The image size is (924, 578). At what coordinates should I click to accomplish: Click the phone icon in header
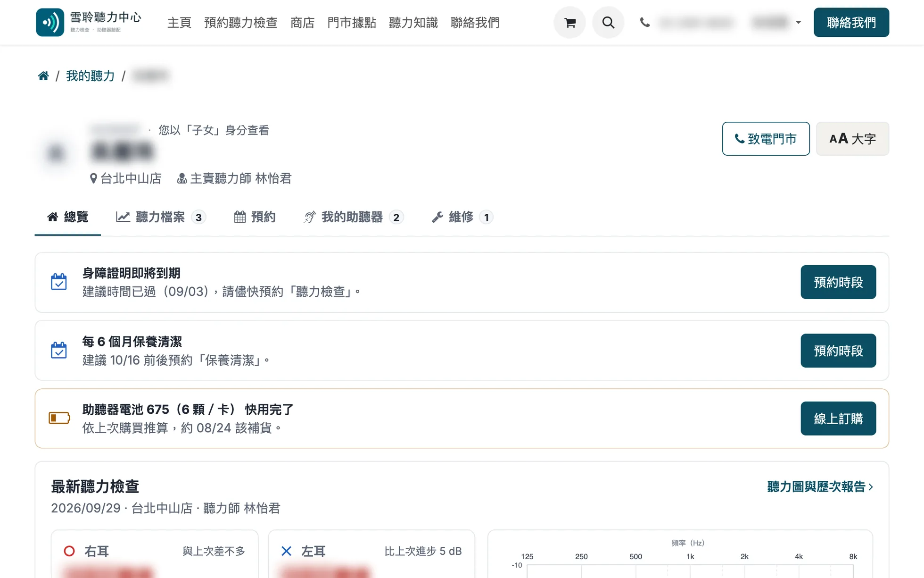[x=645, y=22]
